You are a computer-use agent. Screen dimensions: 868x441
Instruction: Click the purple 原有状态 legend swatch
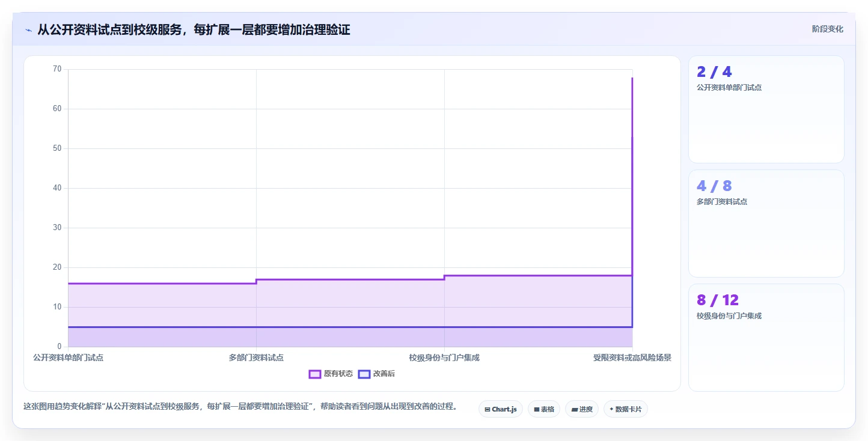coord(314,374)
